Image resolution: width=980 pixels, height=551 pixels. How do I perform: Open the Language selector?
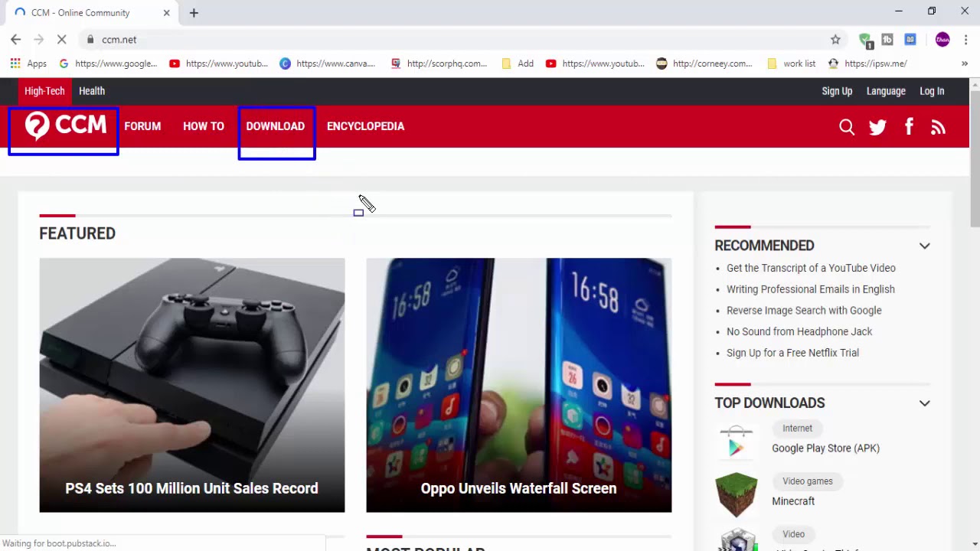click(x=886, y=91)
